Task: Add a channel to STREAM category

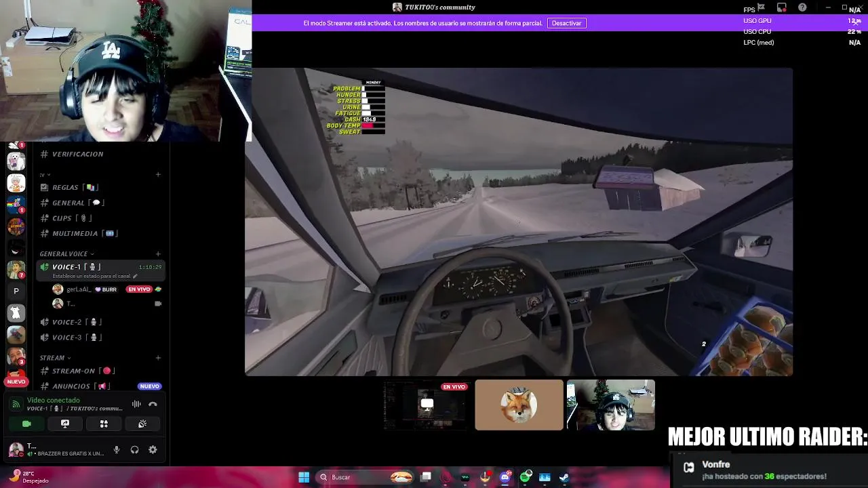Action: 158,358
